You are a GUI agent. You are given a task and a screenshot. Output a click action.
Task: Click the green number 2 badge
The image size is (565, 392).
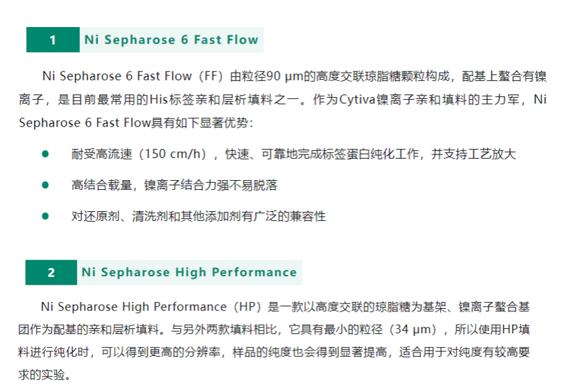click(51, 273)
